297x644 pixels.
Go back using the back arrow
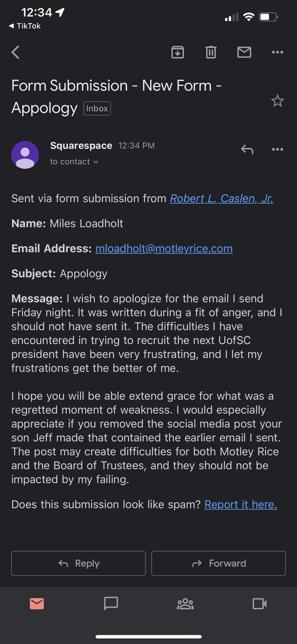16,52
